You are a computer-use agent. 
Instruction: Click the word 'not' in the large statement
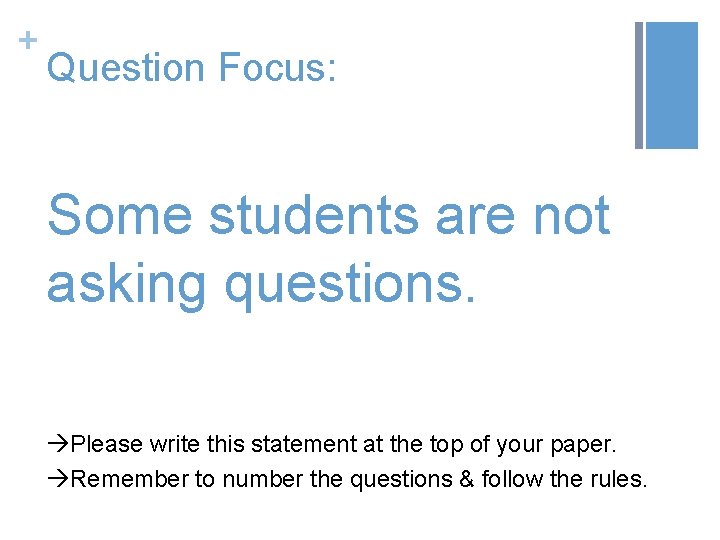[570, 215]
